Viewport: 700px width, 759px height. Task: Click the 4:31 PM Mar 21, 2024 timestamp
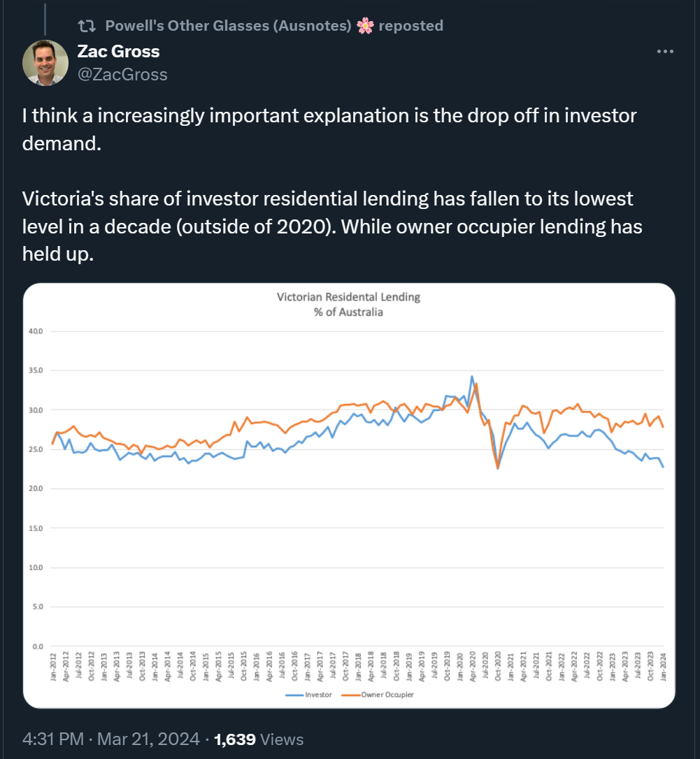[x=111, y=739]
